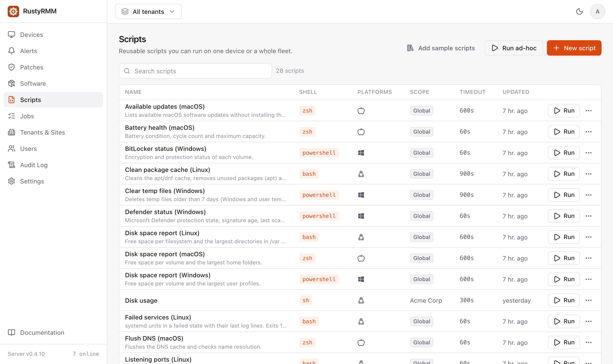613x364 pixels.
Task: Click Global badge in Battery health row
Action: pos(421,132)
